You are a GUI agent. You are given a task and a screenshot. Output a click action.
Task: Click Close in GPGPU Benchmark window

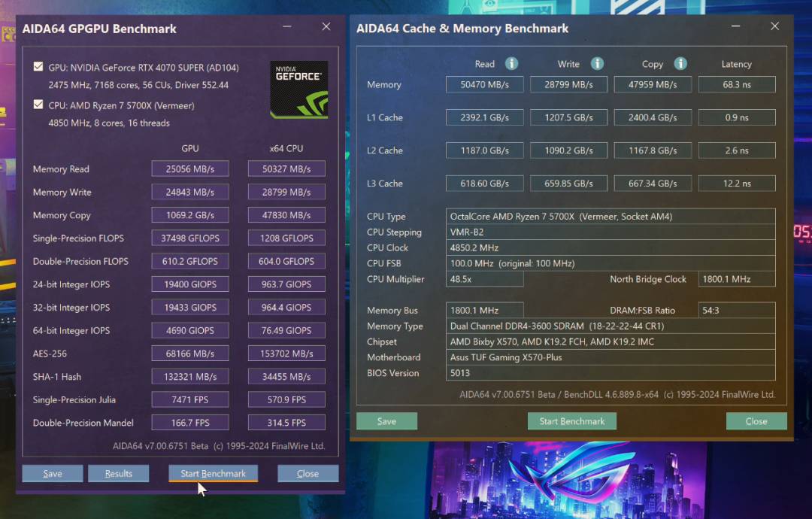(x=308, y=473)
